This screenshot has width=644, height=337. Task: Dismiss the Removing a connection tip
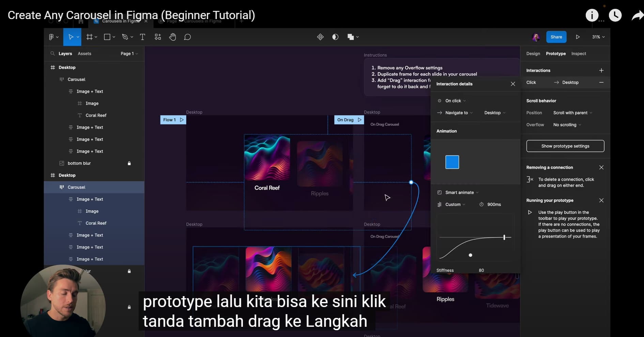pos(601,167)
